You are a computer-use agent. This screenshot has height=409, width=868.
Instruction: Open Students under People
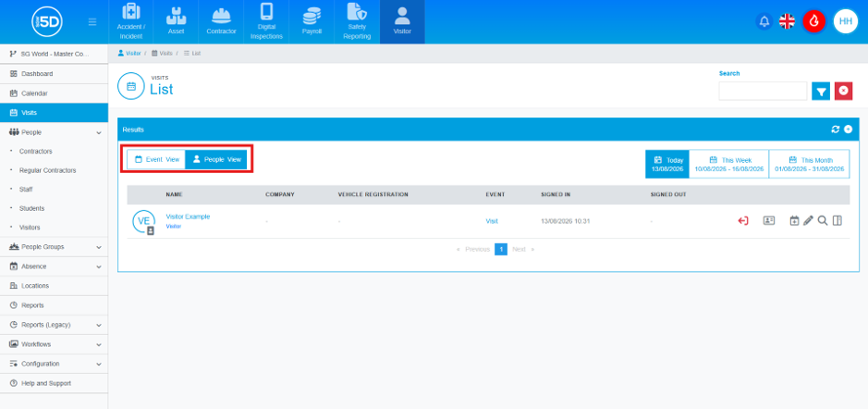pyautogui.click(x=31, y=209)
